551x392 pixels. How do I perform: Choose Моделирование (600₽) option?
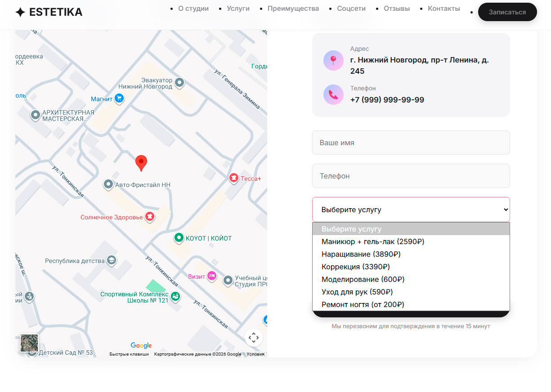[x=411, y=279]
